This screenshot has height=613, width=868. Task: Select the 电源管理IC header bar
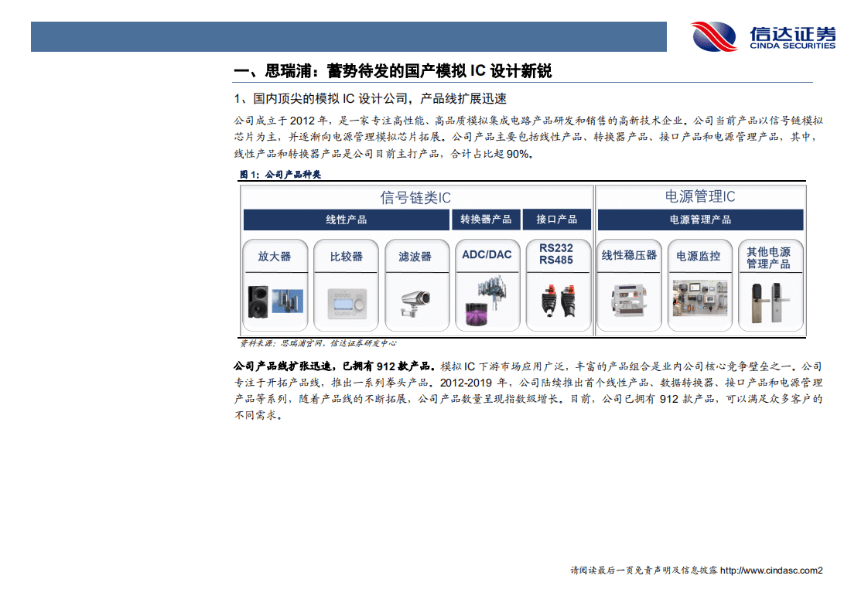[x=699, y=197]
